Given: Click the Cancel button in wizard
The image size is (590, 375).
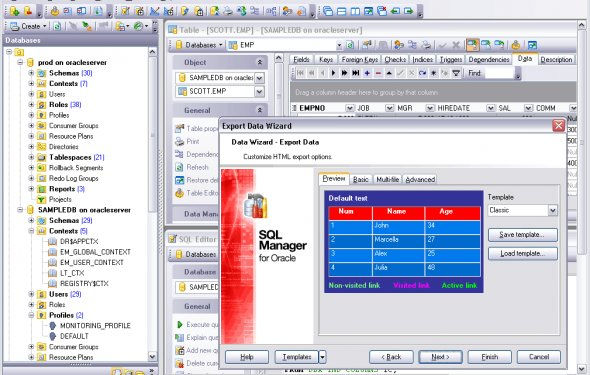Looking at the screenshot, I should click(x=539, y=357).
